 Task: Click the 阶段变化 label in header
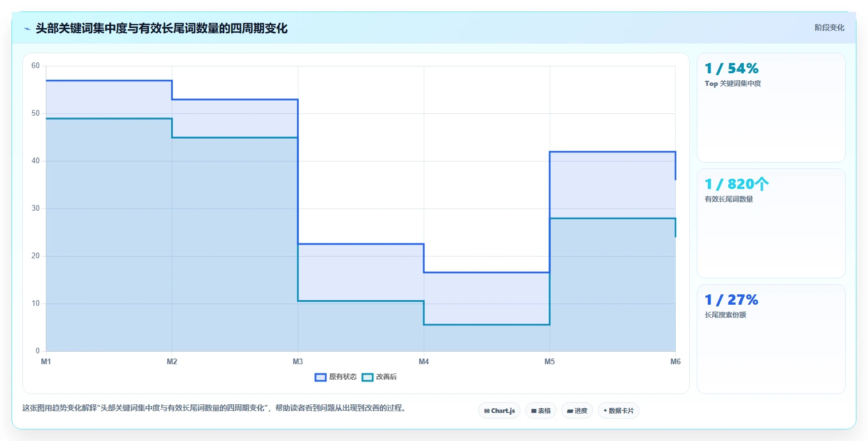(x=830, y=27)
